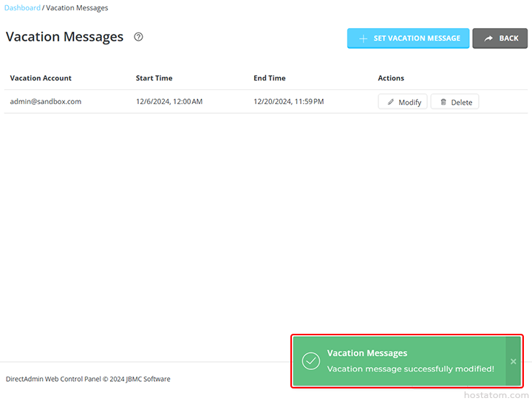
Task: Click the Modify button text for admin@sandbox.com
Action: click(x=409, y=102)
